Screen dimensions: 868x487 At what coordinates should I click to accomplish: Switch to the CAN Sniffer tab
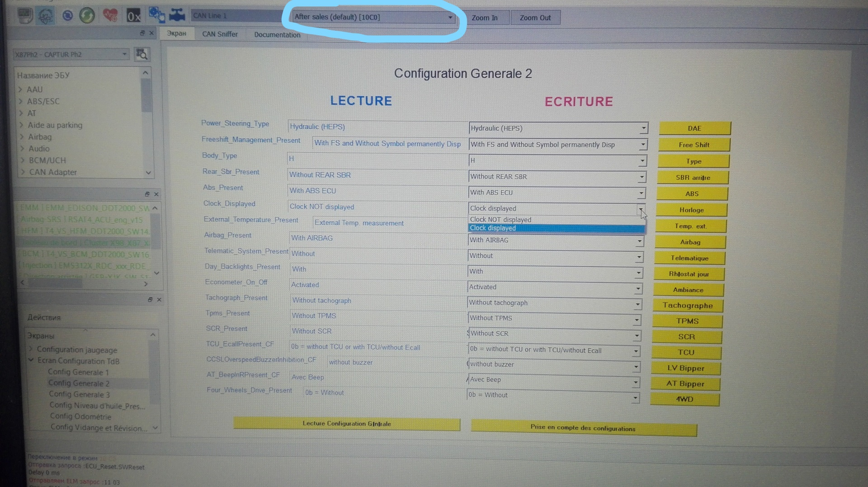click(220, 34)
